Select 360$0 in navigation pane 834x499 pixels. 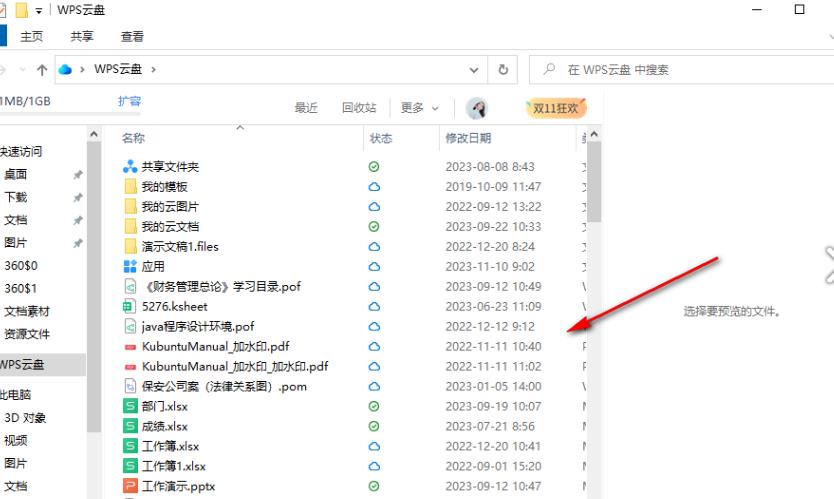click(x=21, y=265)
